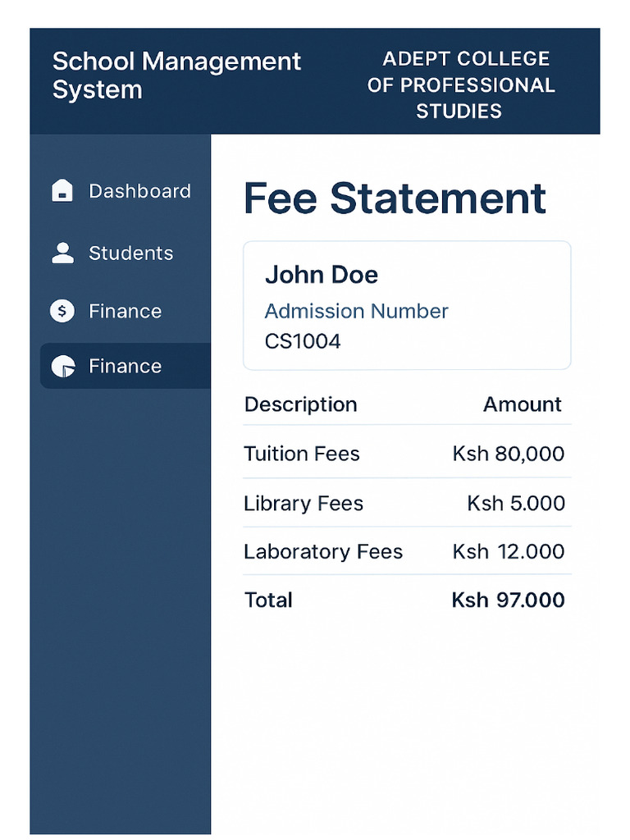Click Adept College of Professional Studies name
Viewport: 630px width, 840px height.
(460, 85)
